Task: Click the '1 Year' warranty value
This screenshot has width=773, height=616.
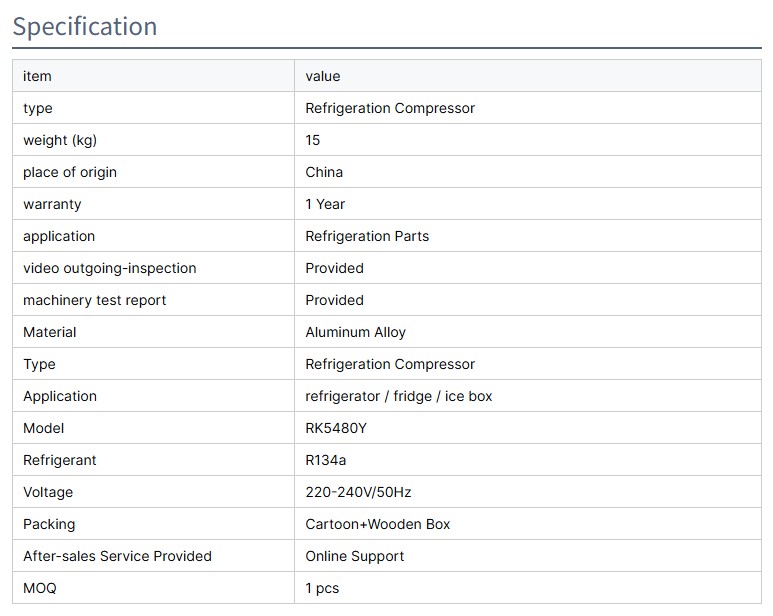Action: point(325,204)
